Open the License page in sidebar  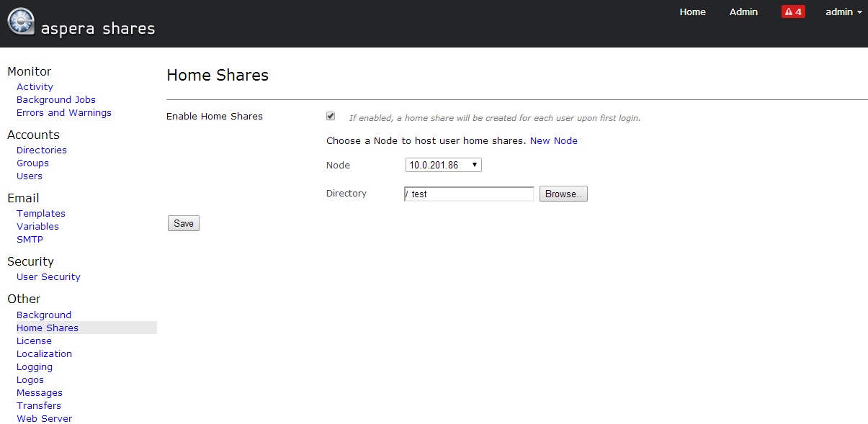(34, 340)
